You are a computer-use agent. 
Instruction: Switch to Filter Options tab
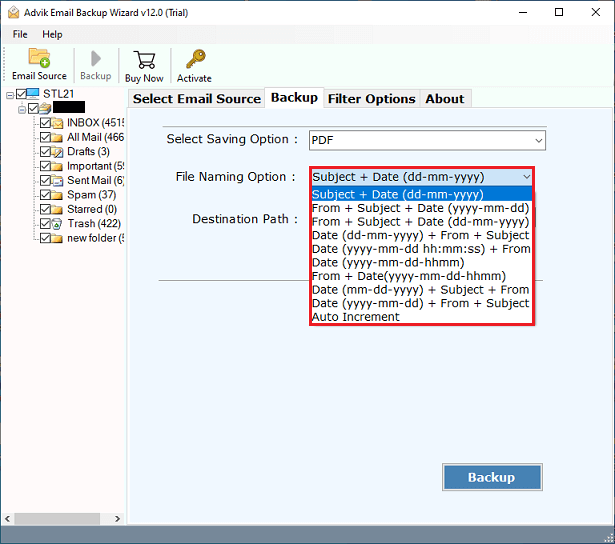tap(371, 98)
